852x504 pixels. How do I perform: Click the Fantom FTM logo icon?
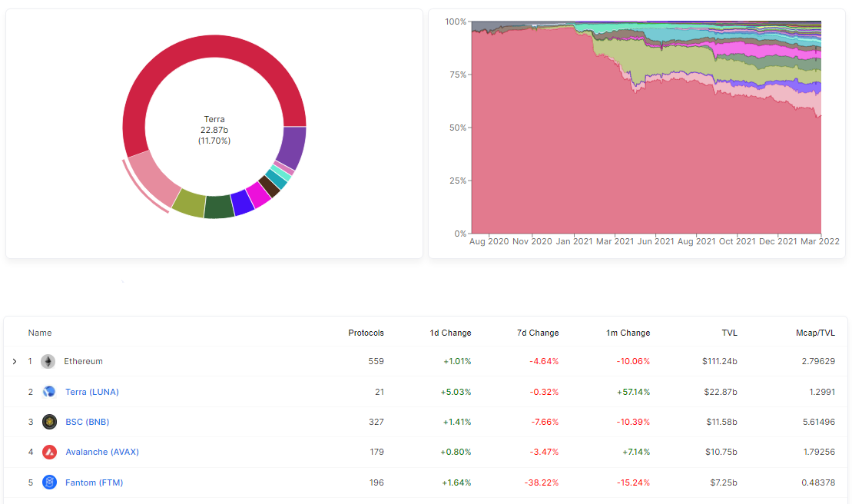[49, 482]
